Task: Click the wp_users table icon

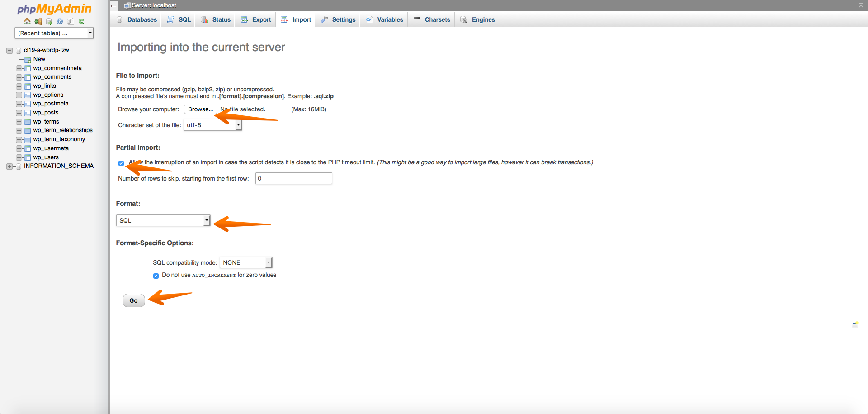Action: coord(28,157)
